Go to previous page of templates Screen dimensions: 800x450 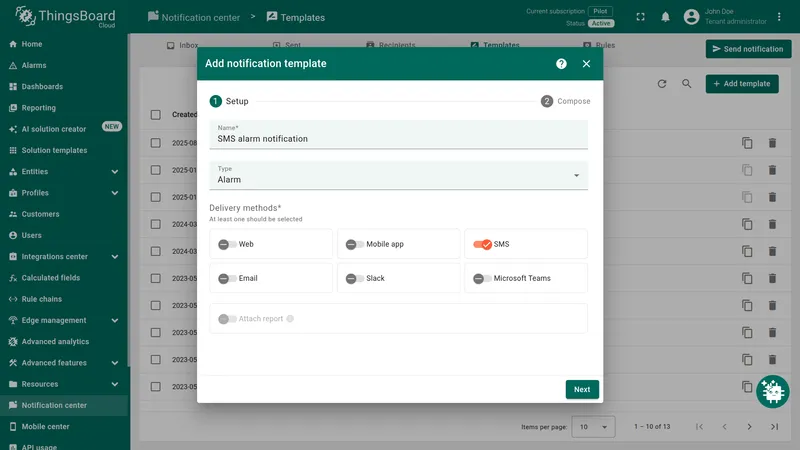(724, 427)
